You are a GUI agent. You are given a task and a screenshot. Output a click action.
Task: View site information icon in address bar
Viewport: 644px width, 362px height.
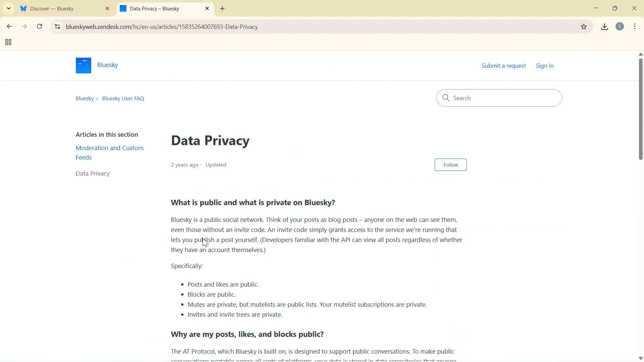click(x=57, y=26)
